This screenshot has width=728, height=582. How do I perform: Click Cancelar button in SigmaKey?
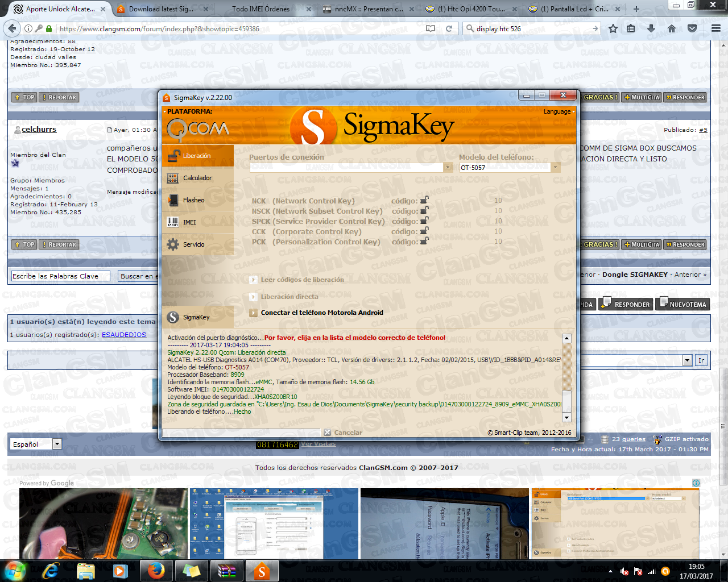point(344,433)
